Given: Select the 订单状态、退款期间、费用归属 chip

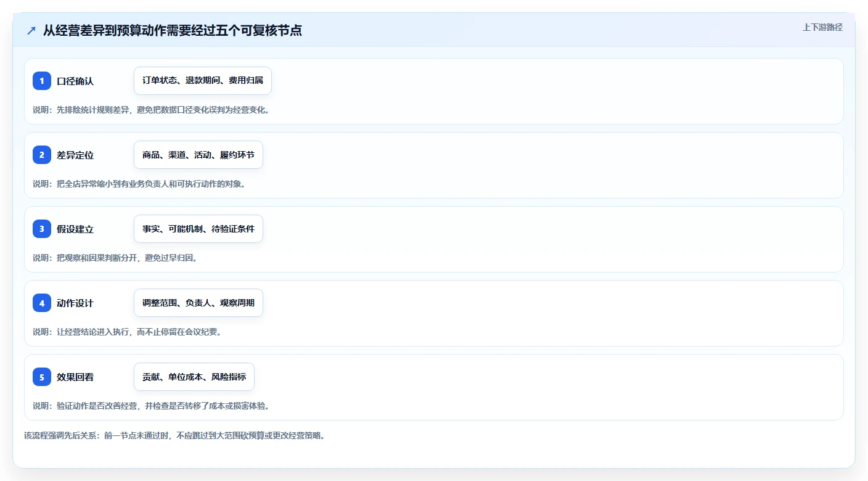Looking at the screenshot, I should 203,81.
